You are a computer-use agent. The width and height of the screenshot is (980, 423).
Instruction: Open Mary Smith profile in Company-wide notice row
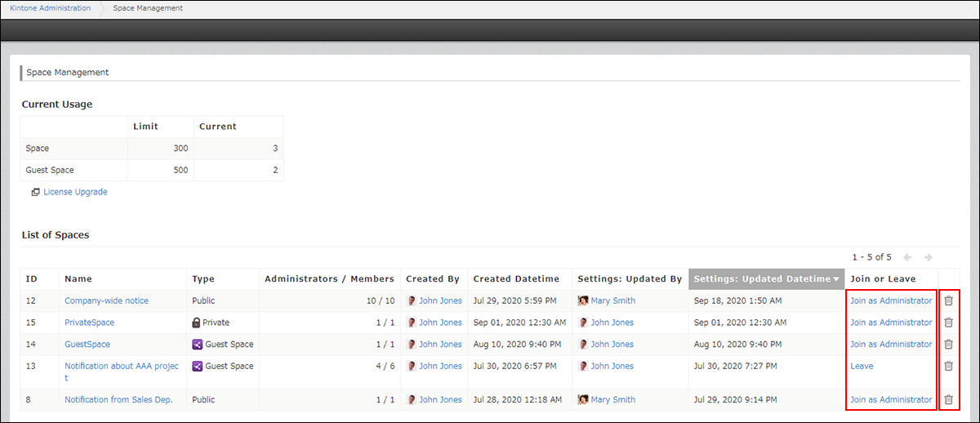(x=612, y=301)
